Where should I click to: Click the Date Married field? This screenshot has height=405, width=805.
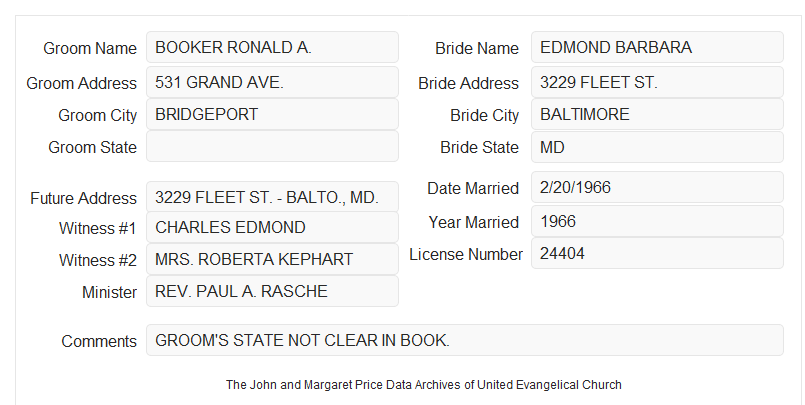pyautogui.click(x=657, y=187)
